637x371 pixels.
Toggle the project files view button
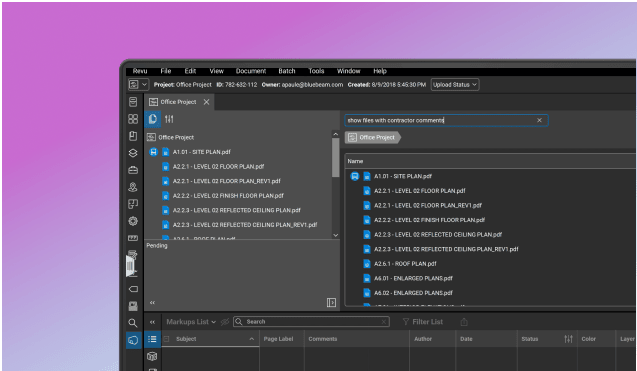pos(153,119)
